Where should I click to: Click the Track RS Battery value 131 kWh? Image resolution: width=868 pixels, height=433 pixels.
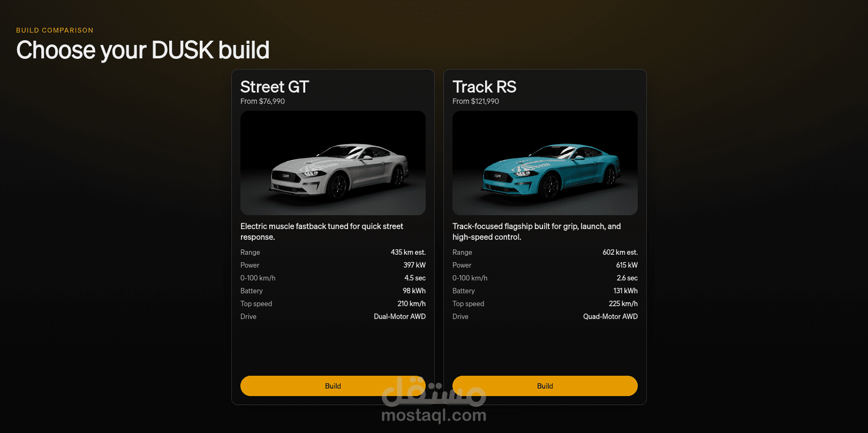tap(625, 291)
